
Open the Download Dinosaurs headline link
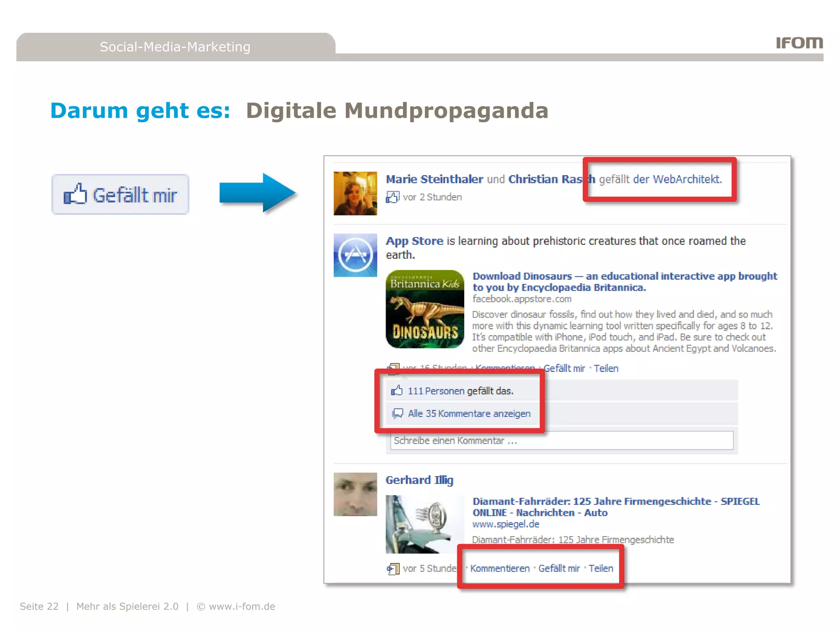coord(625,282)
